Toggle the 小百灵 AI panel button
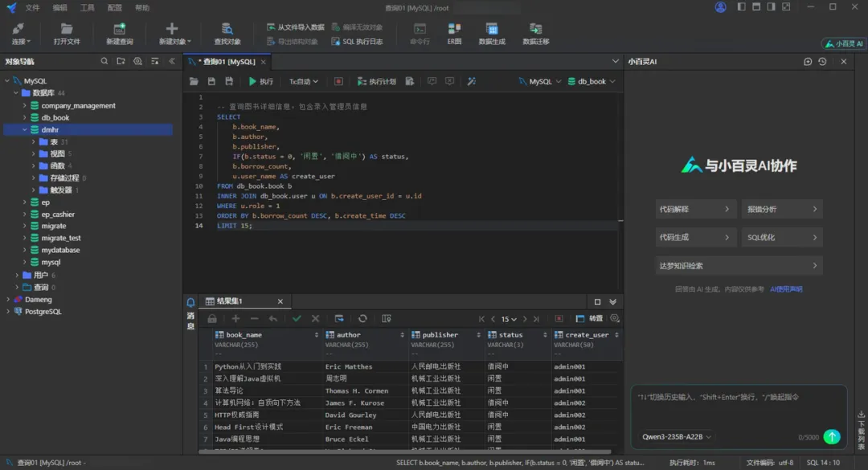Viewport: 868px width, 470px height. point(843,44)
